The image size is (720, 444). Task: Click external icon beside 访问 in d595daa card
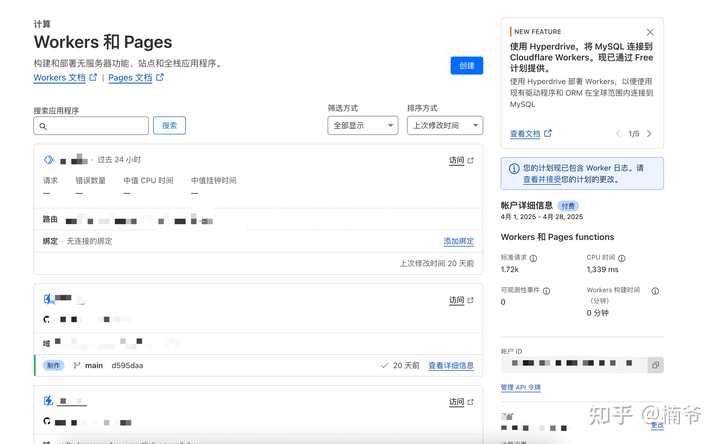(470, 300)
